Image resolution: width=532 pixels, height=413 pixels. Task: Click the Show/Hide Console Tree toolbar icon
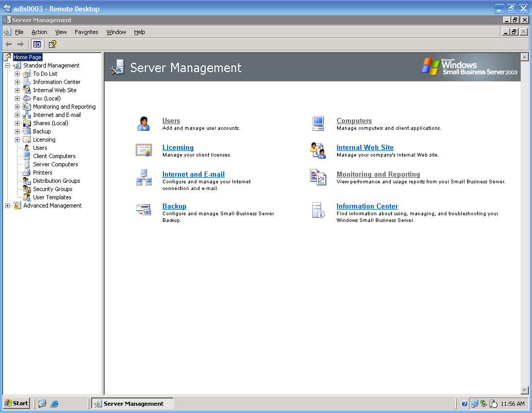(37, 44)
